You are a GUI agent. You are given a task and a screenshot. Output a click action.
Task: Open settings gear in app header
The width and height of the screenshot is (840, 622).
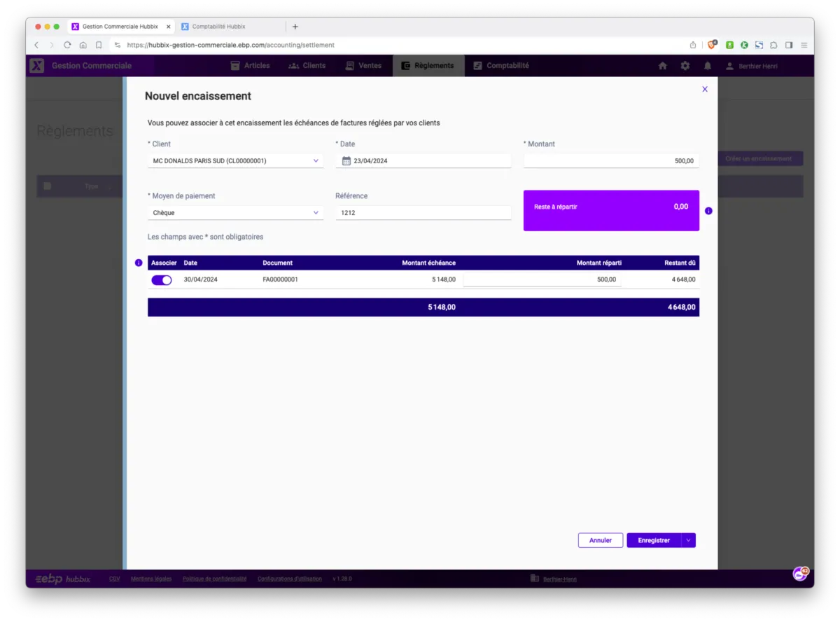685,66
